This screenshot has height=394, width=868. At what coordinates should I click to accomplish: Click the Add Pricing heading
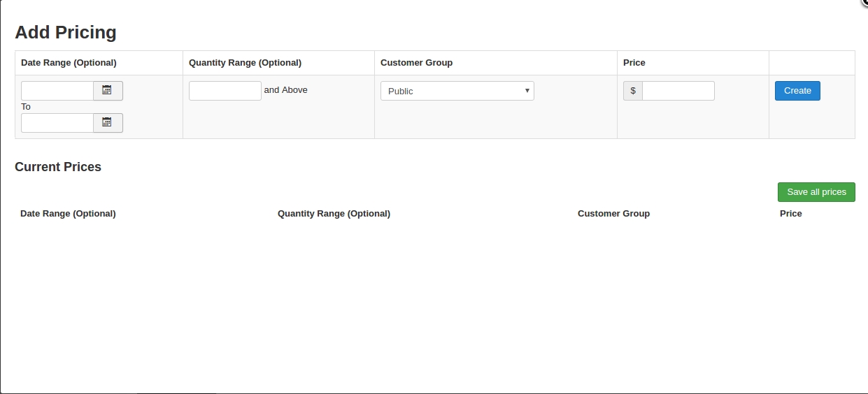66,32
